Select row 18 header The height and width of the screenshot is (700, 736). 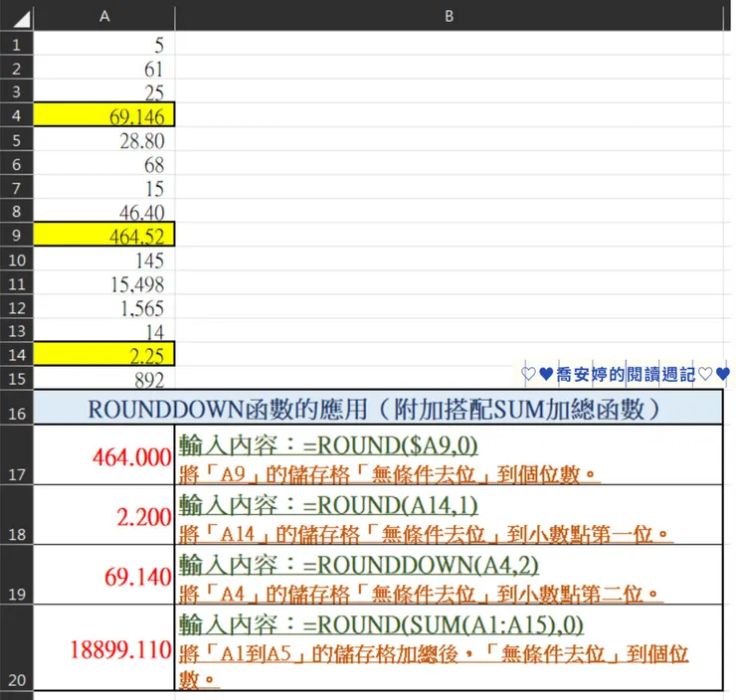pos(17,515)
